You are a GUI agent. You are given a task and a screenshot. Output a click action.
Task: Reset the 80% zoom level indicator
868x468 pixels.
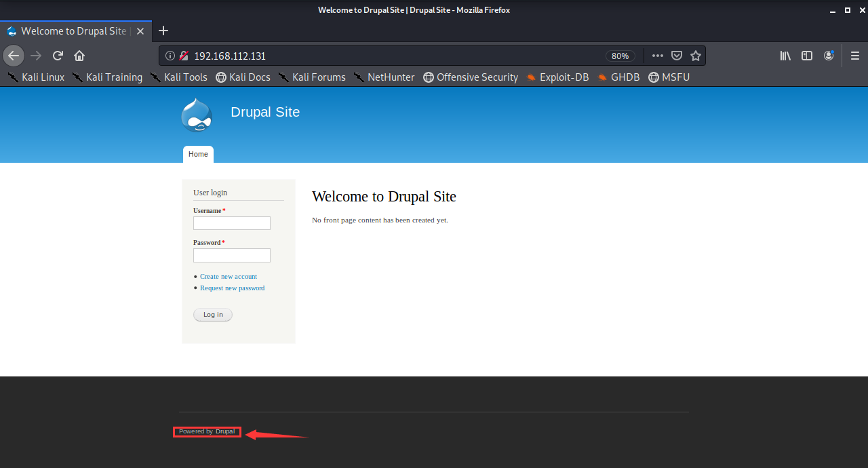620,56
